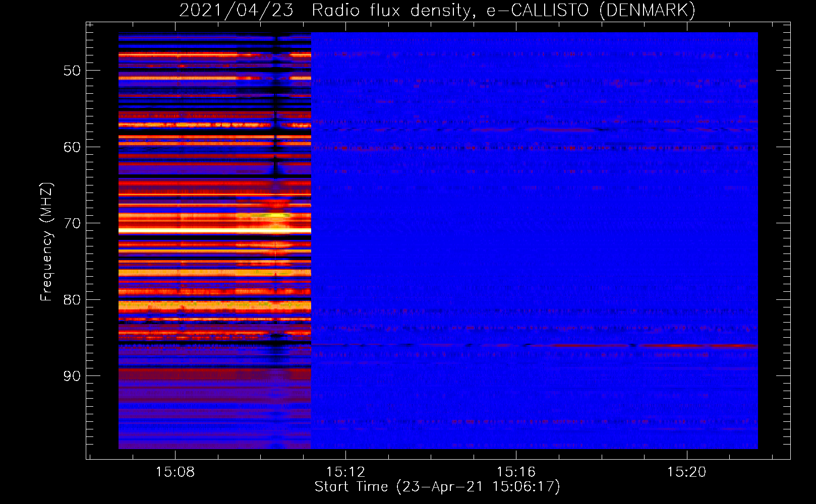Click the 70 MHz frequency tick label
The image size is (816, 504).
pos(72,223)
